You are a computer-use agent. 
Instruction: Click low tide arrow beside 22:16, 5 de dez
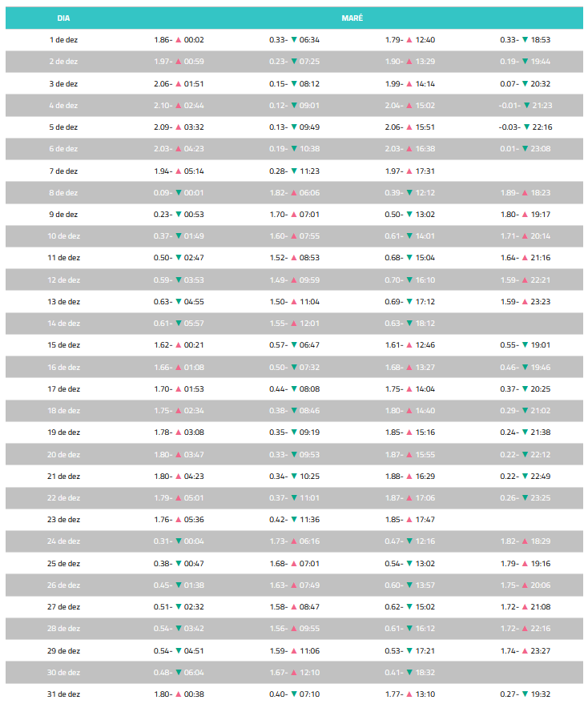(x=526, y=127)
